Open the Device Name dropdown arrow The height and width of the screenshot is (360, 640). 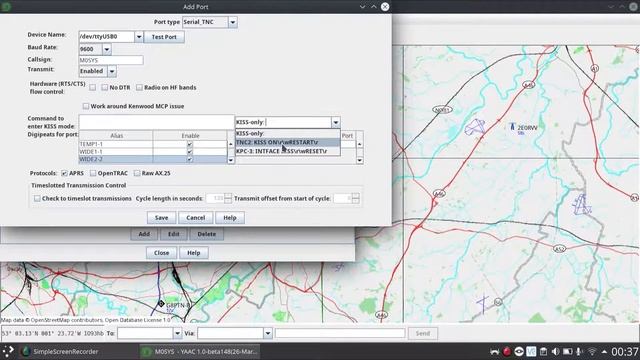(x=139, y=37)
